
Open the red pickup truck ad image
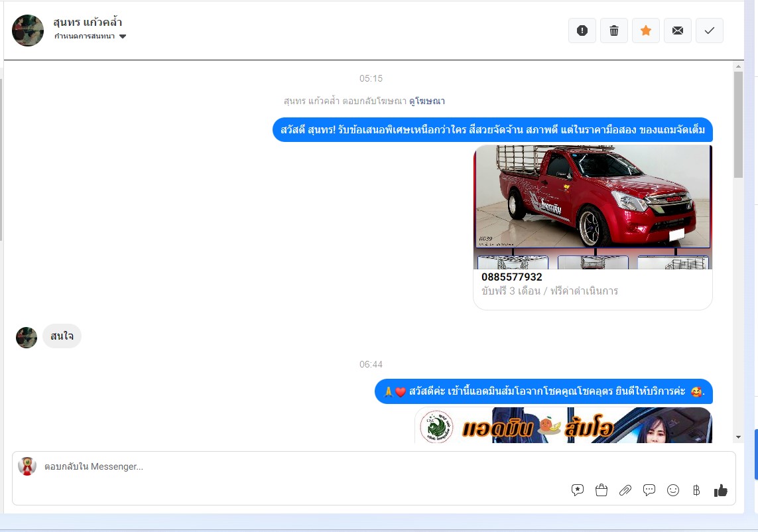point(592,198)
